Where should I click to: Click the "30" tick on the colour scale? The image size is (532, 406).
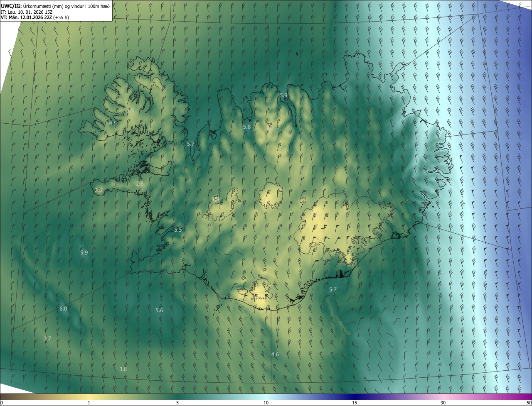[443, 403]
